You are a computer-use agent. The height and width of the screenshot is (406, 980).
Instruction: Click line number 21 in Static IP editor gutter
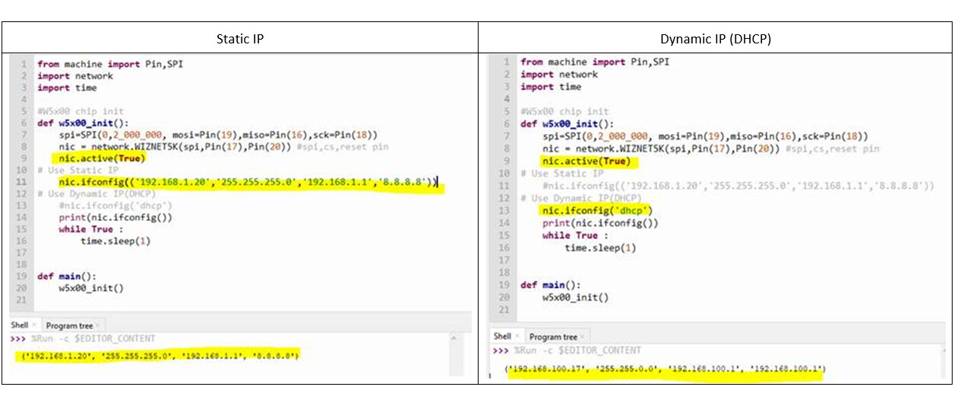pos(22,300)
